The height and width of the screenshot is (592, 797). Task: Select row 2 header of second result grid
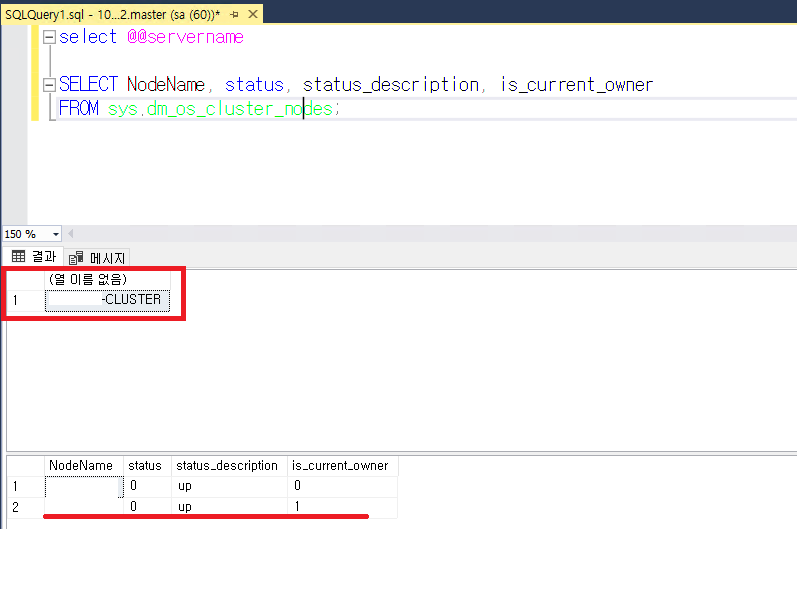coord(25,507)
